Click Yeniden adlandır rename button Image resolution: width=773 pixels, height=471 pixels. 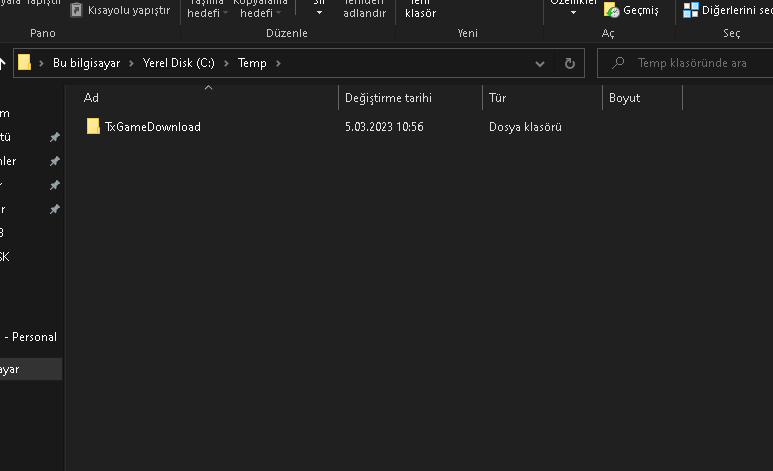coord(365,10)
